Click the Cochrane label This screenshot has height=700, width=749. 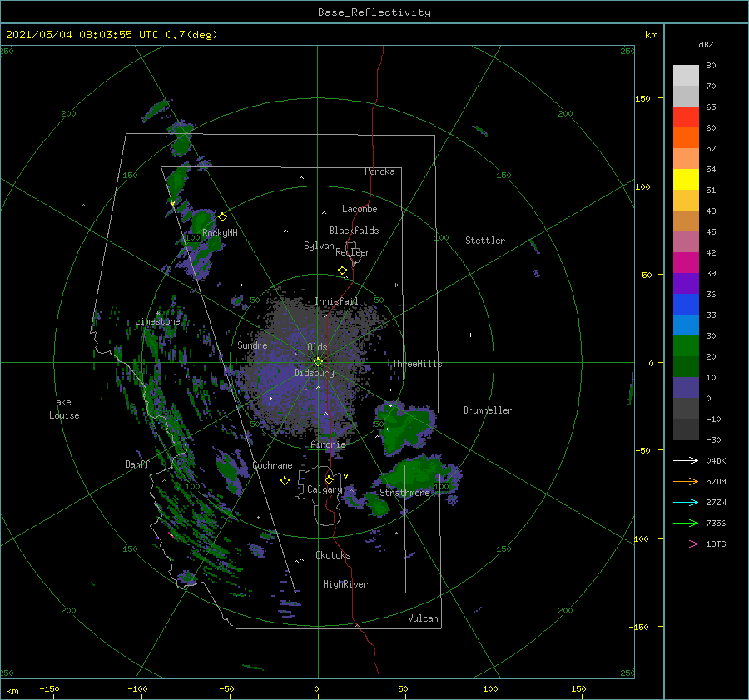point(272,465)
